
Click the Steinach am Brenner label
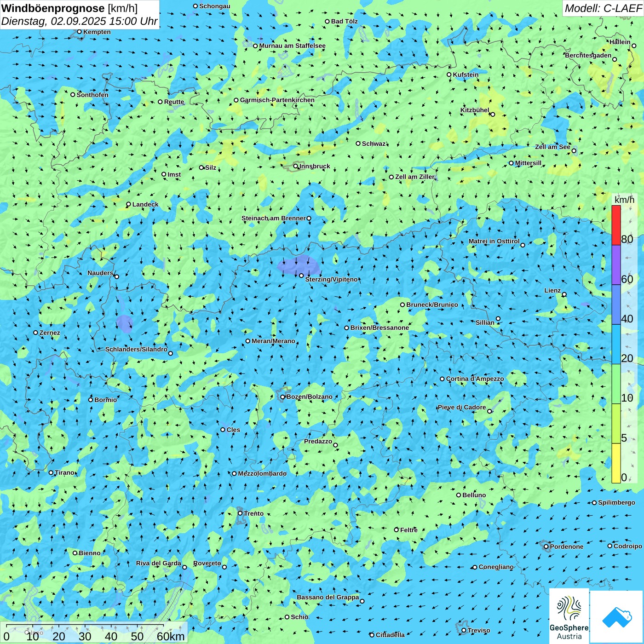click(274, 218)
